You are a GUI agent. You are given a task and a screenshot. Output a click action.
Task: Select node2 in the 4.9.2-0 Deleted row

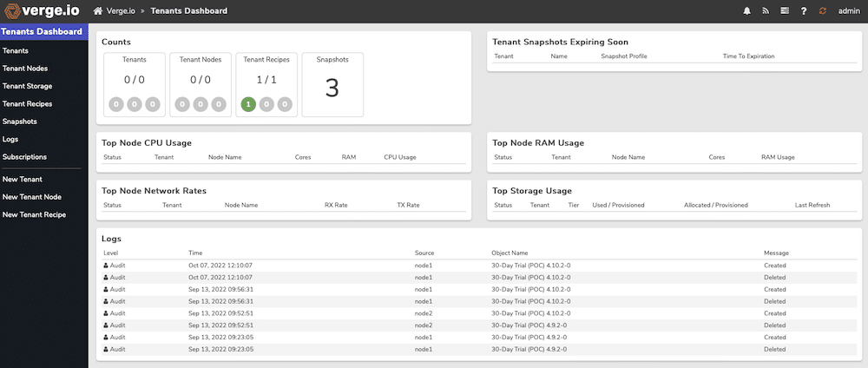(x=423, y=325)
